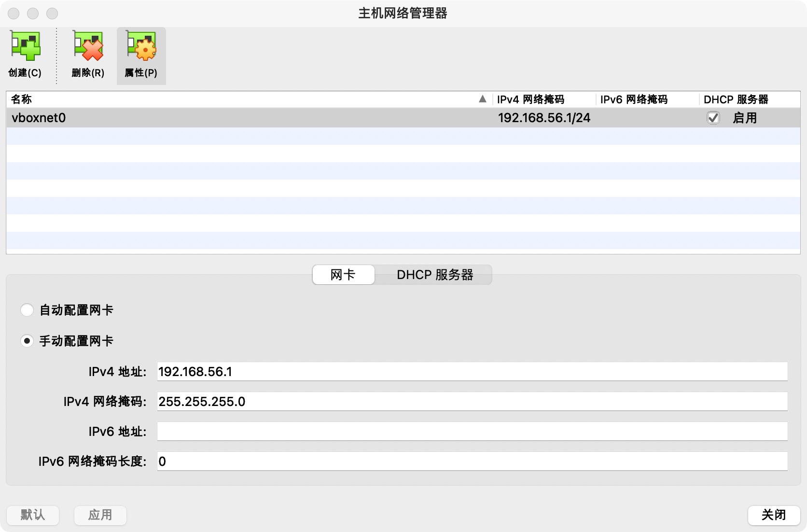
Task: Switch to the 网卡 tab
Action: [x=343, y=275]
